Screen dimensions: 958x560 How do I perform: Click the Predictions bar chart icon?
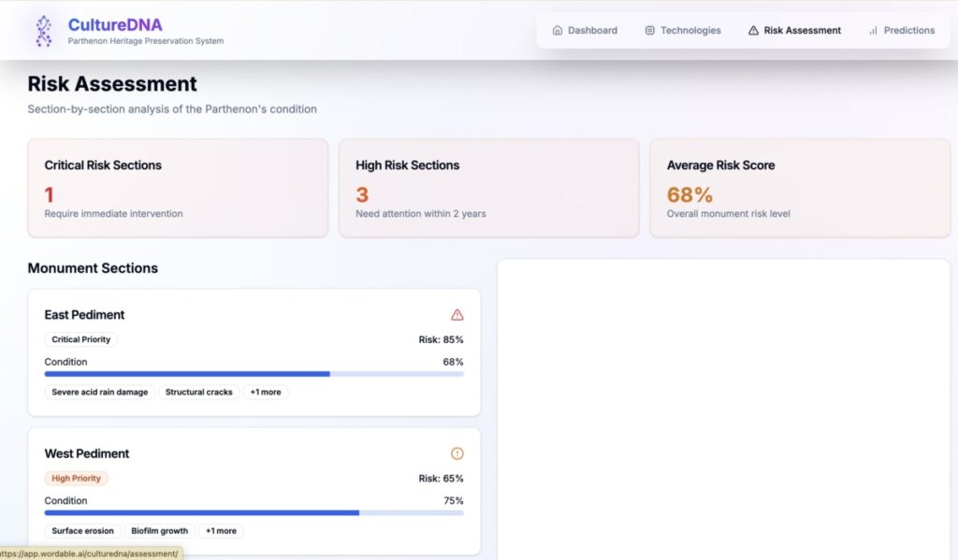pyautogui.click(x=873, y=31)
